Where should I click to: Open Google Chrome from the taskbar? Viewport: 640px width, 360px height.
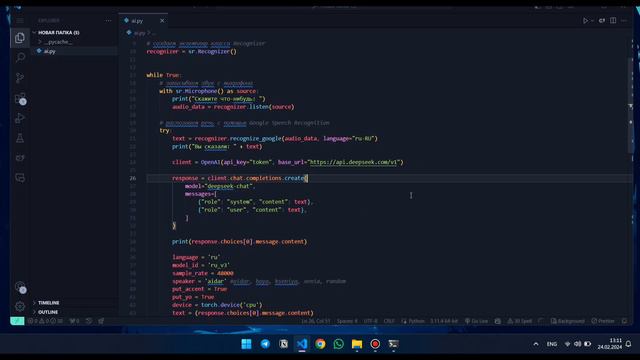(320, 344)
